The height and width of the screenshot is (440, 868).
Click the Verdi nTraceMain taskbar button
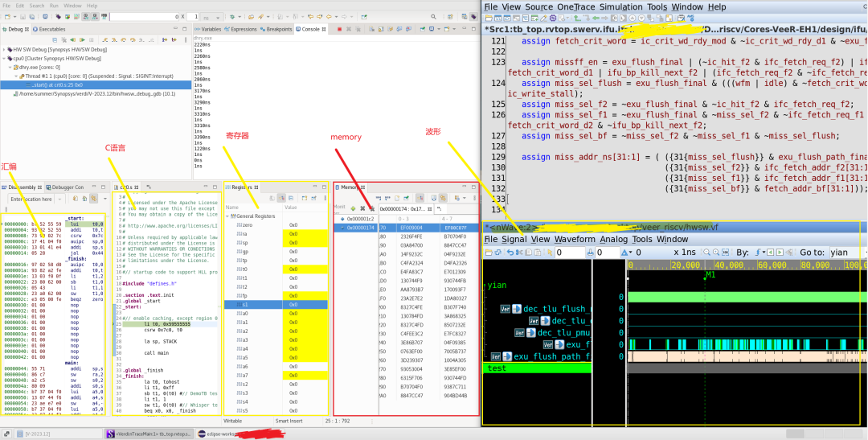[x=149, y=434]
